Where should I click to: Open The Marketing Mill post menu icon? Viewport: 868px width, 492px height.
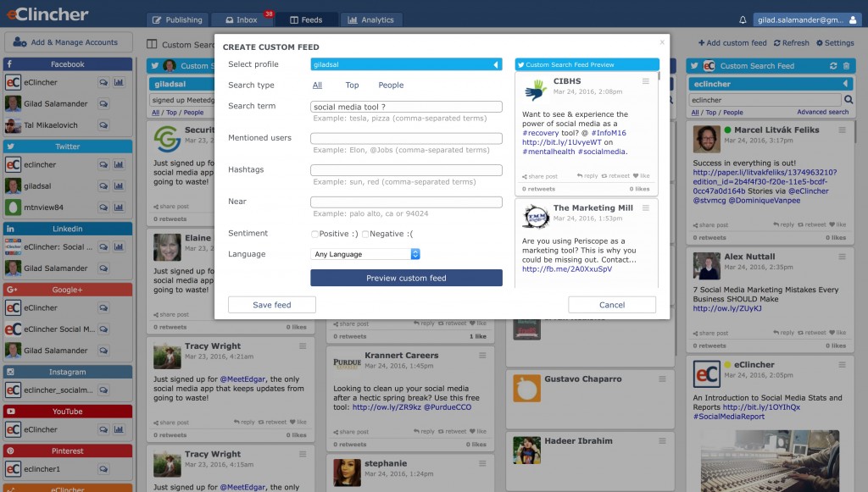[x=645, y=207]
